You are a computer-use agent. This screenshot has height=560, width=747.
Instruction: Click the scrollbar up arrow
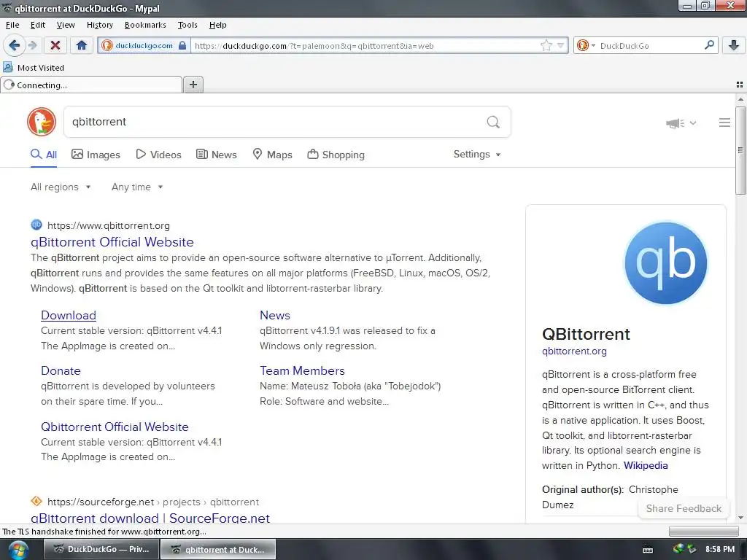click(x=740, y=99)
